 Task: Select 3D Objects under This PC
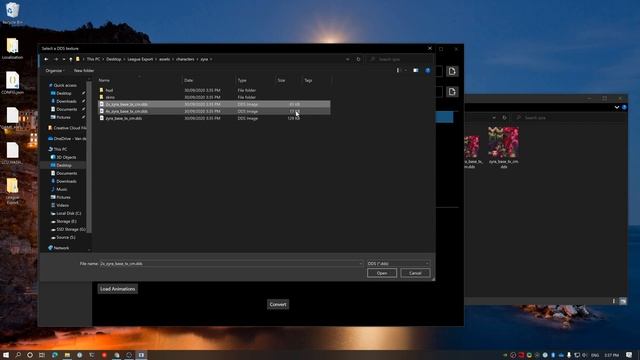66,157
